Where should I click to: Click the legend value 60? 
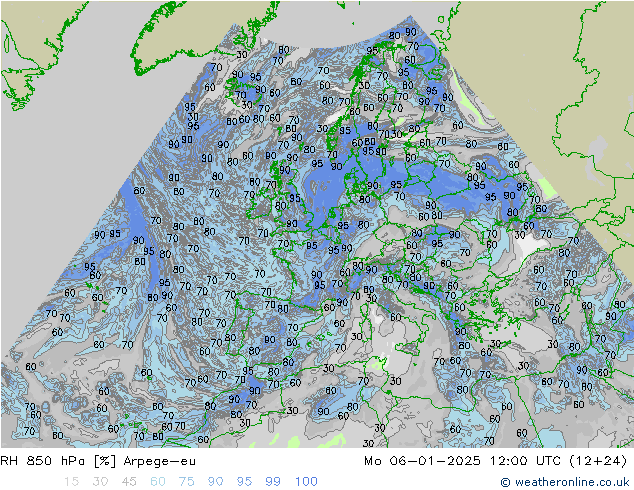tap(158, 482)
